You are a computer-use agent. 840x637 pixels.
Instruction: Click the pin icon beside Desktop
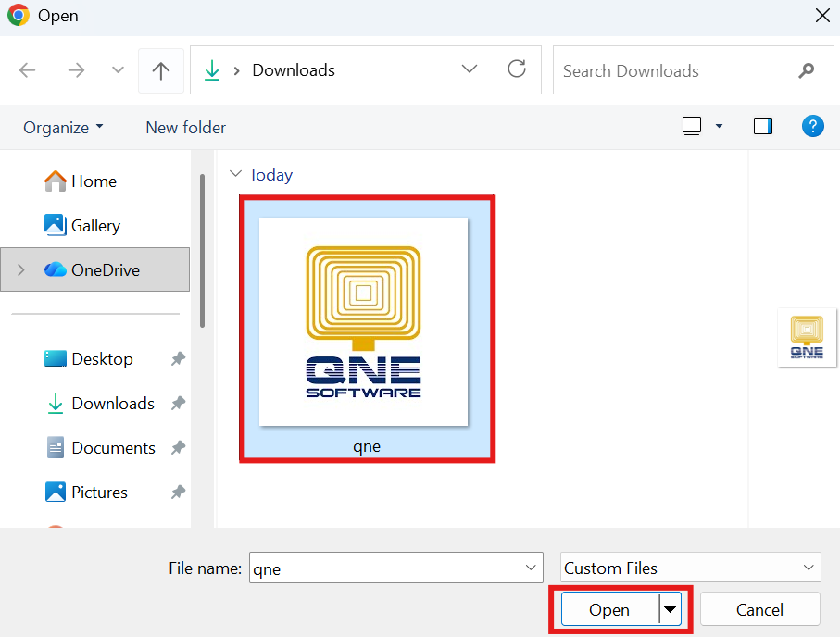(178, 358)
